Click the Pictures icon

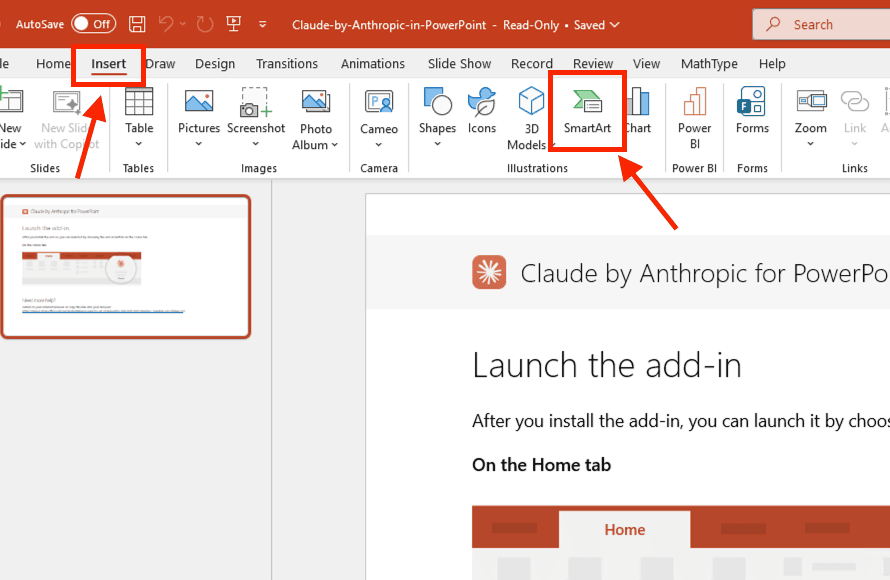(199, 102)
